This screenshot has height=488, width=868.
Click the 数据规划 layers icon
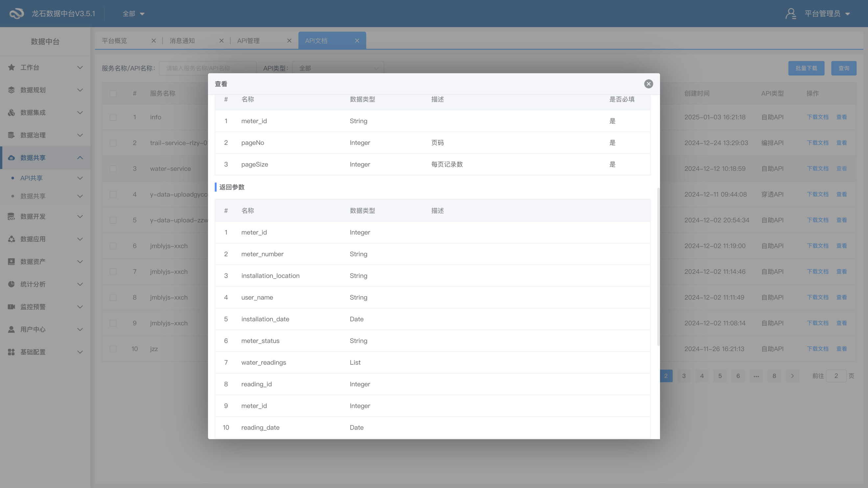[12, 90]
